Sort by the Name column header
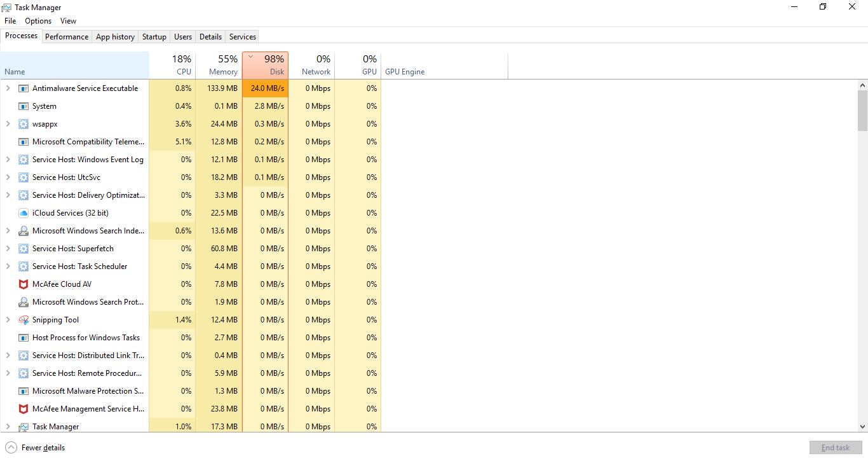Image resolution: width=868 pixels, height=463 pixels. click(75, 66)
